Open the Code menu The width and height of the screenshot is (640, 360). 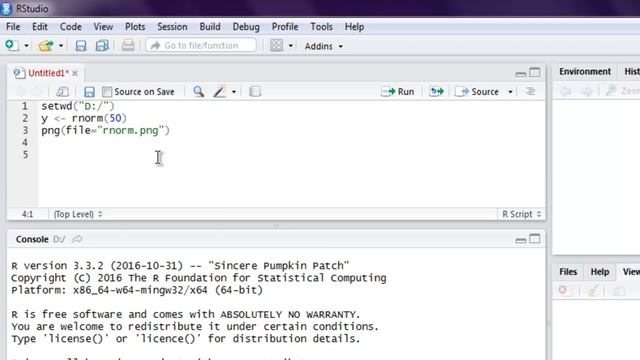point(71,27)
